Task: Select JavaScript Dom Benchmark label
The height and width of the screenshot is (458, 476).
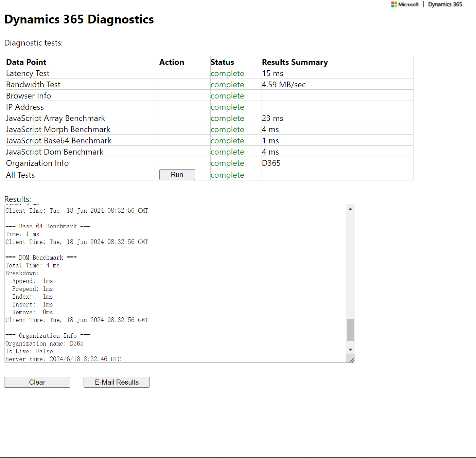Action: pos(55,152)
